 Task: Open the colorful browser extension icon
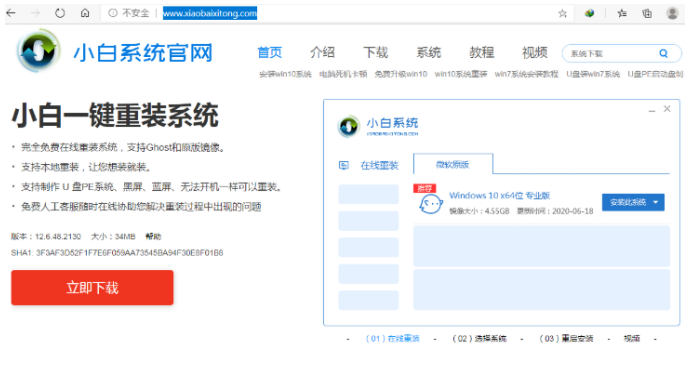pos(589,14)
